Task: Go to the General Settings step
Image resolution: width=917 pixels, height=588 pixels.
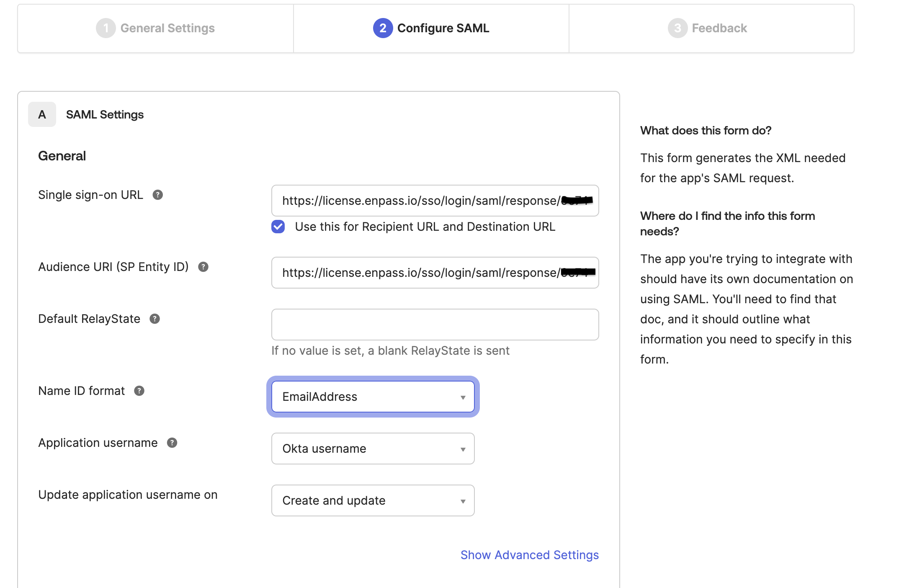Action: pyautogui.click(x=167, y=28)
